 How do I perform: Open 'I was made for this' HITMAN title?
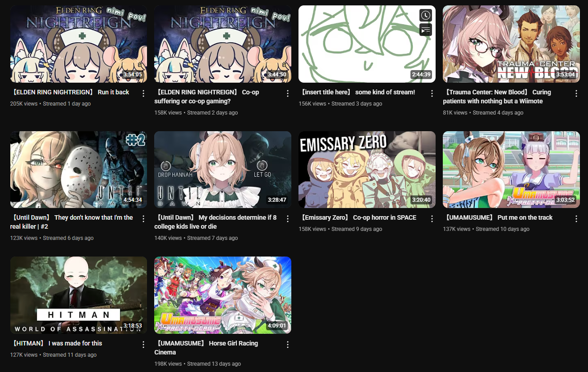56,343
